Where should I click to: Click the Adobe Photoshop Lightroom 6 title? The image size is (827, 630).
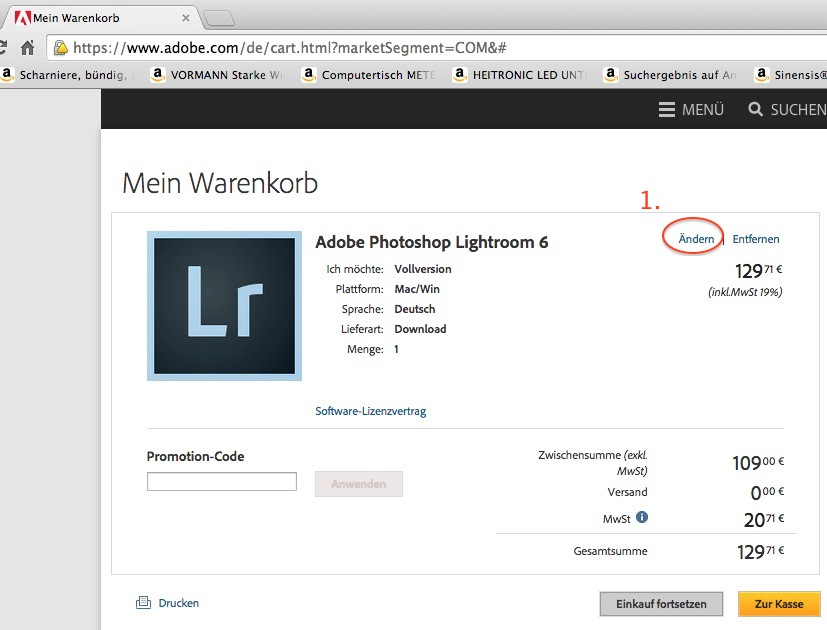pyautogui.click(x=432, y=242)
